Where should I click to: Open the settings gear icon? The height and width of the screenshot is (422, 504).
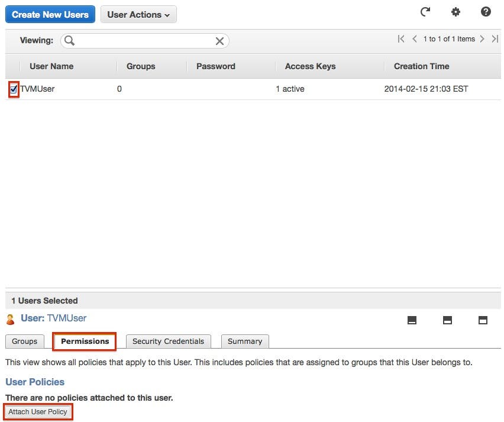tap(455, 12)
